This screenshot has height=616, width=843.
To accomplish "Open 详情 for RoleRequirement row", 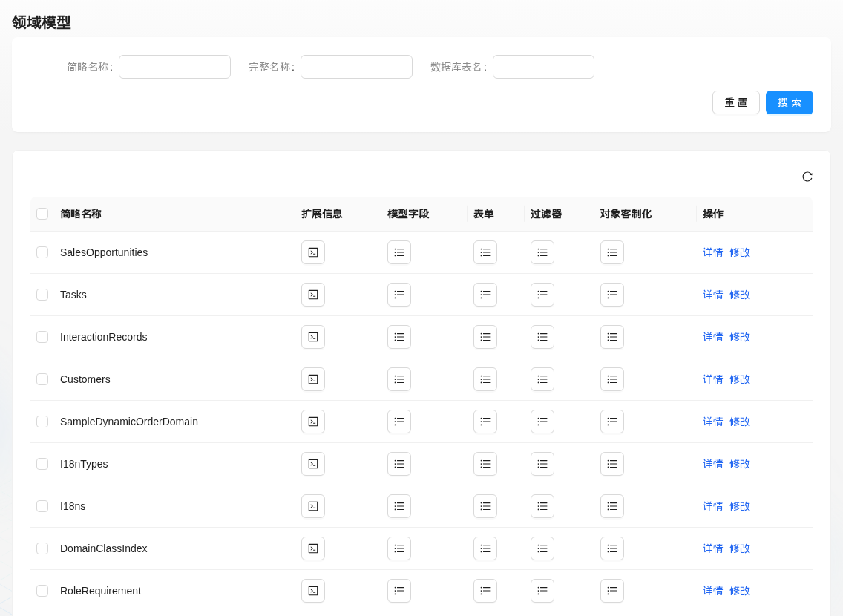I will point(713,591).
